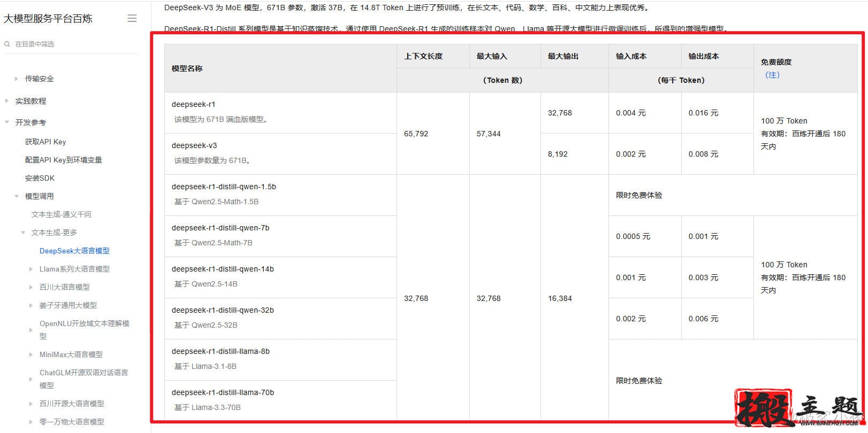Click the 8,192 max output cell
Screen dimensions: 868x433
pyautogui.click(x=575, y=154)
